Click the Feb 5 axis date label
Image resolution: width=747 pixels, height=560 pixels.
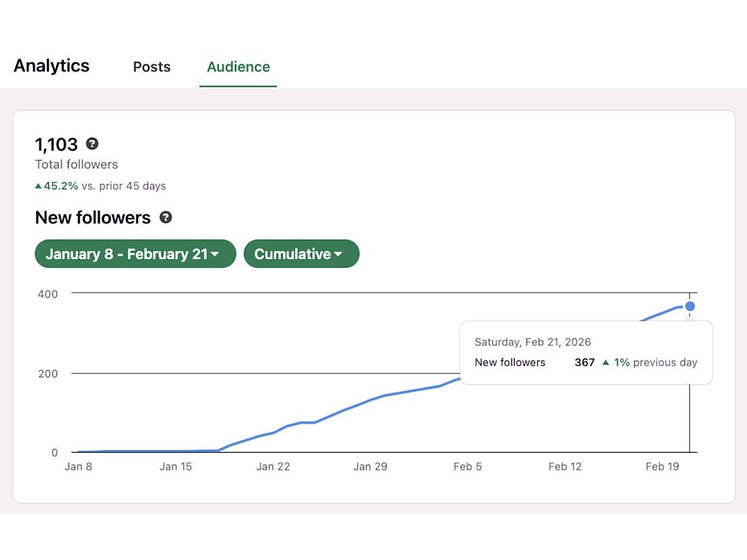468,466
